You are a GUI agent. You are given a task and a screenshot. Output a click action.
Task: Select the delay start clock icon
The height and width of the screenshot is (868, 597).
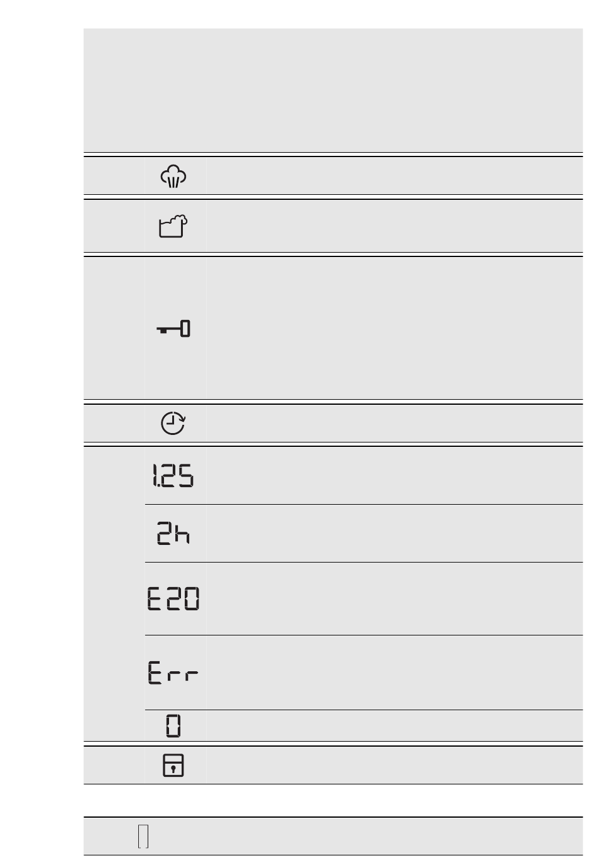[x=173, y=424]
